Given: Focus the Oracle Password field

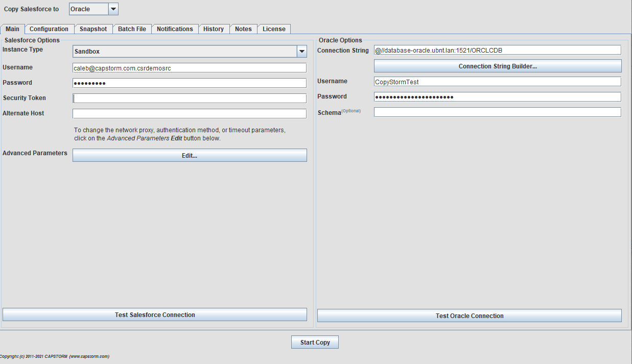Looking at the screenshot, I should pyautogui.click(x=498, y=97).
